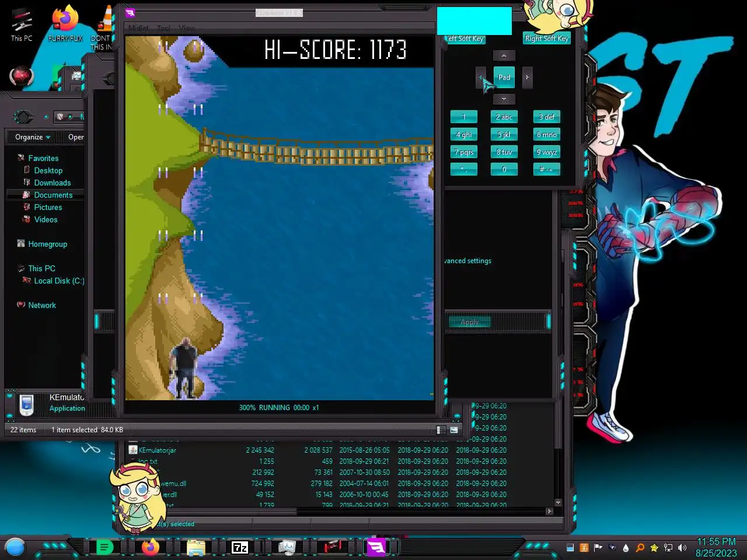The width and height of the screenshot is (747, 560).
Task: Open 7-Zip from the taskbar
Action: [240, 547]
